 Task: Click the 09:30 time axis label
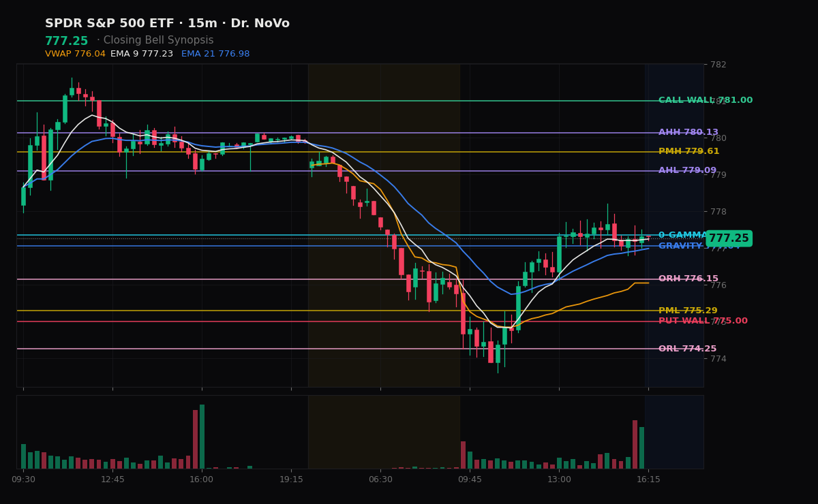pyautogui.click(x=23, y=479)
